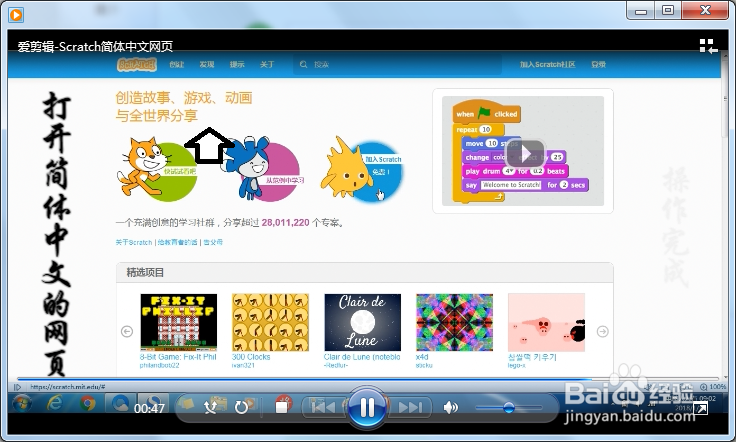The height and width of the screenshot is (442, 736).
Task: Open the 关于 menu item
Action: 267,64
